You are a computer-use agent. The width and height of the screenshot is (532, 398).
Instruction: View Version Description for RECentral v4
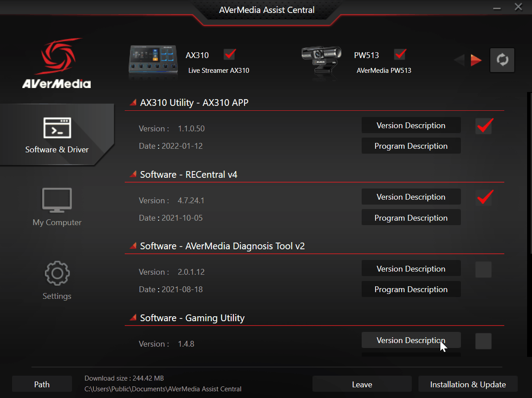411,197
